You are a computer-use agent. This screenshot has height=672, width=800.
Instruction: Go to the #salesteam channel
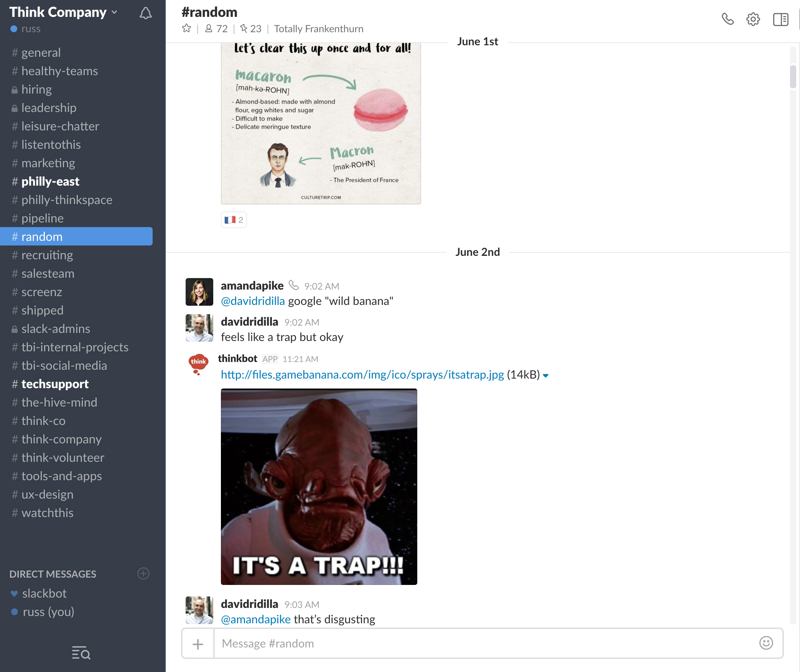[77, 273]
